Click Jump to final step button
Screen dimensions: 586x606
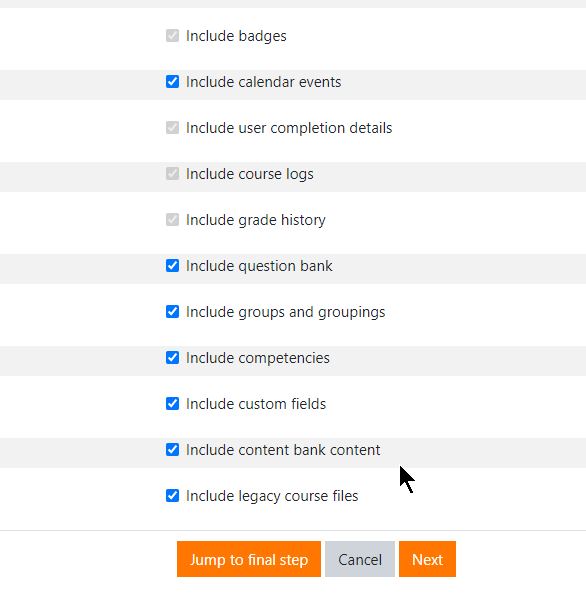[249, 559]
